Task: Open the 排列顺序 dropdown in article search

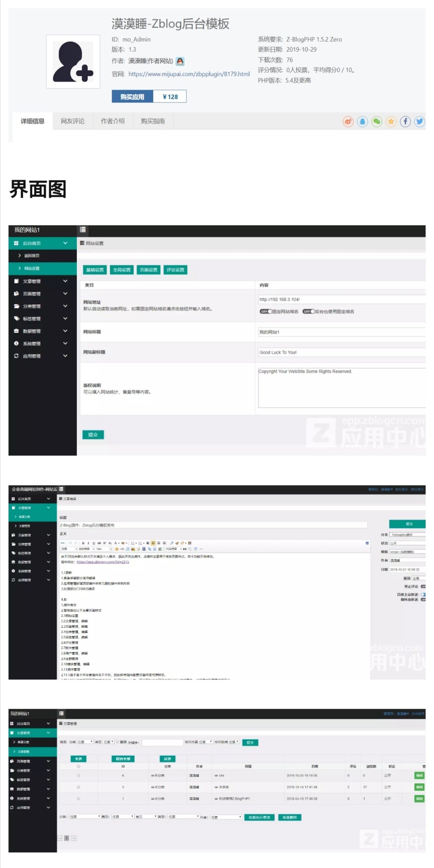Action: pyautogui.click(x=234, y=742)
